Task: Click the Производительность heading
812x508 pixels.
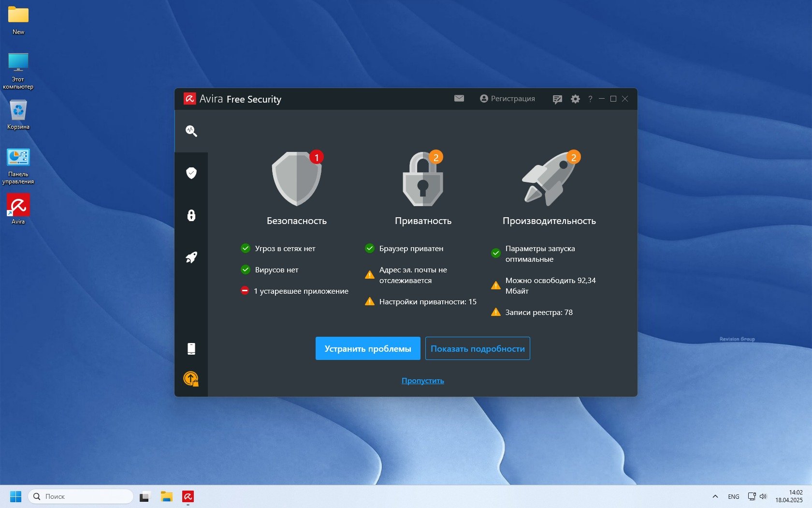Action: pos(549,221)
